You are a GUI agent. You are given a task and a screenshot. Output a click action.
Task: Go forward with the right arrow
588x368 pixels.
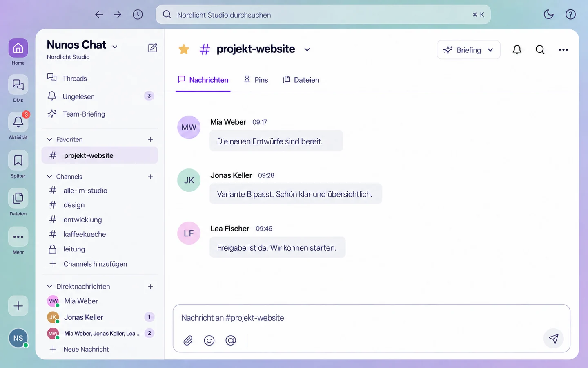coord(118,15)
